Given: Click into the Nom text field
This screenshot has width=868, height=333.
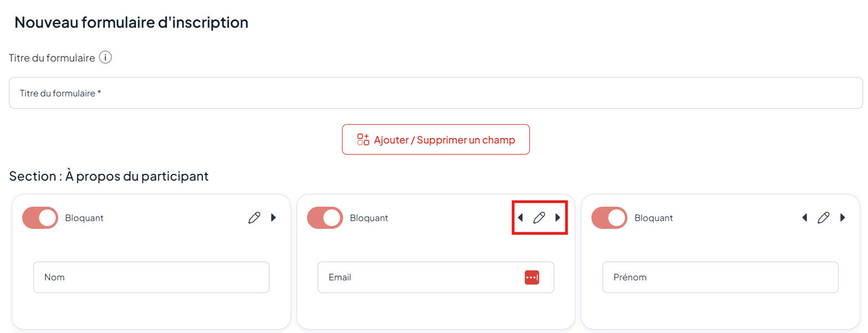Looking at the screenshot, I should 151,277.
